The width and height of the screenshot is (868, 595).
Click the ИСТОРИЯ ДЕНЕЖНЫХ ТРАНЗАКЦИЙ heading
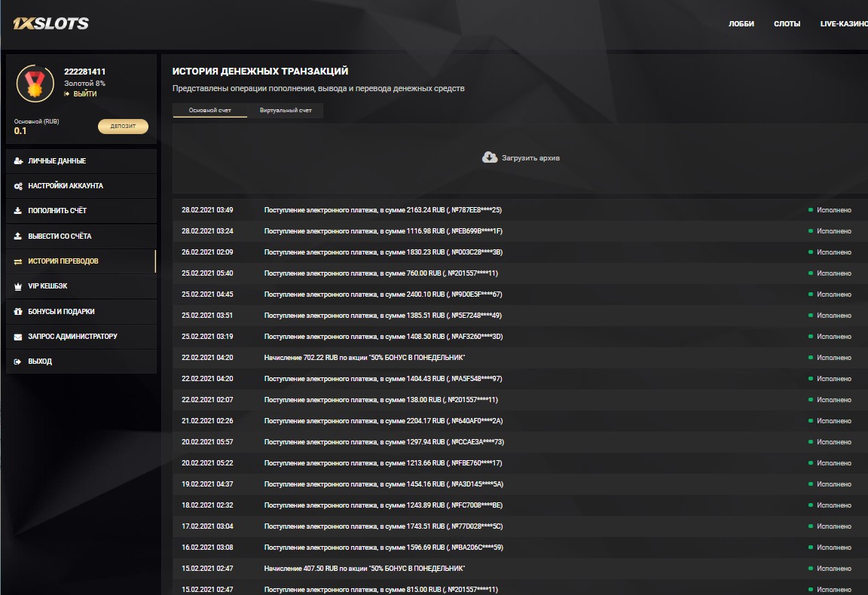(260, 72)
